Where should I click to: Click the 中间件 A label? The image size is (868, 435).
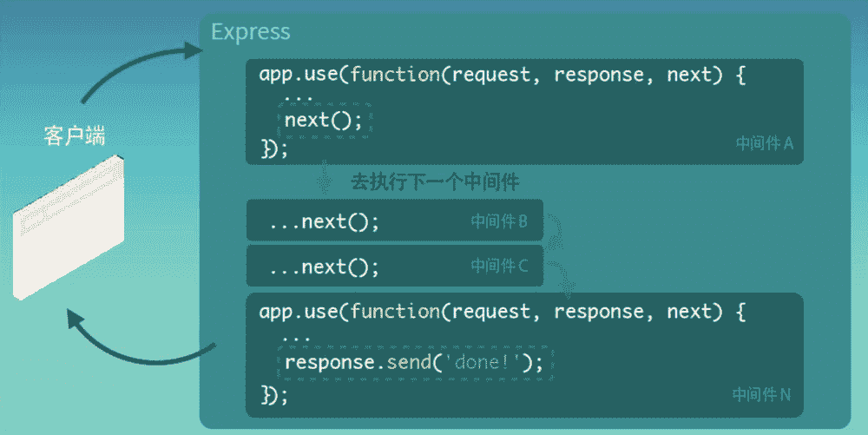(764, 143)
